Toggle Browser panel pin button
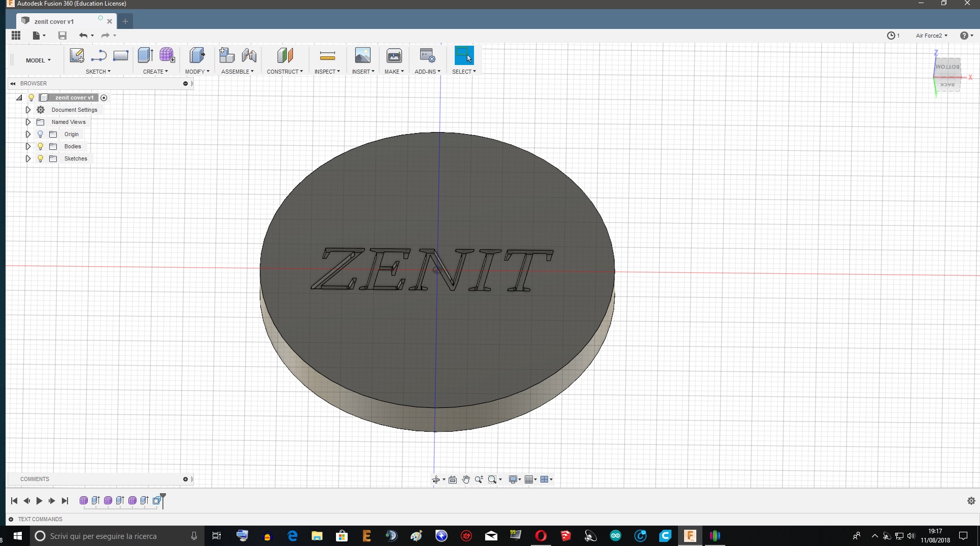980x546 pixels. [185, 83]
